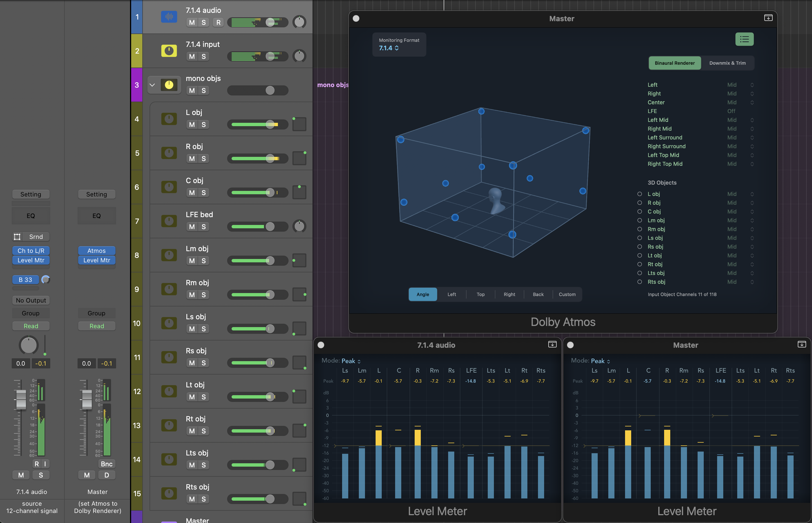This screenshot has width=812, height=523.
Task: Open Peak mode dropdown in Master Level Meter
Action: click(x=600, y=361)
